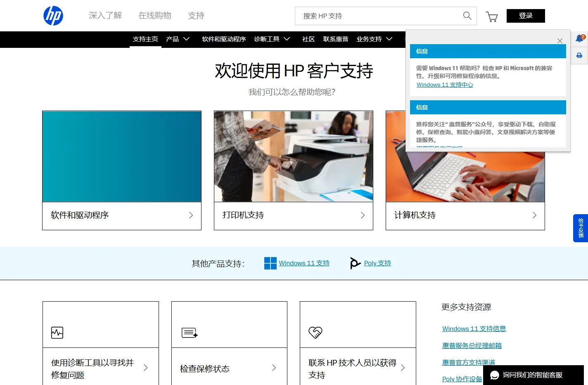Open Windows 11 支持中心 link in popup
Image resolution: width=588 pixels, height=385 pixels.
[445, 85]
